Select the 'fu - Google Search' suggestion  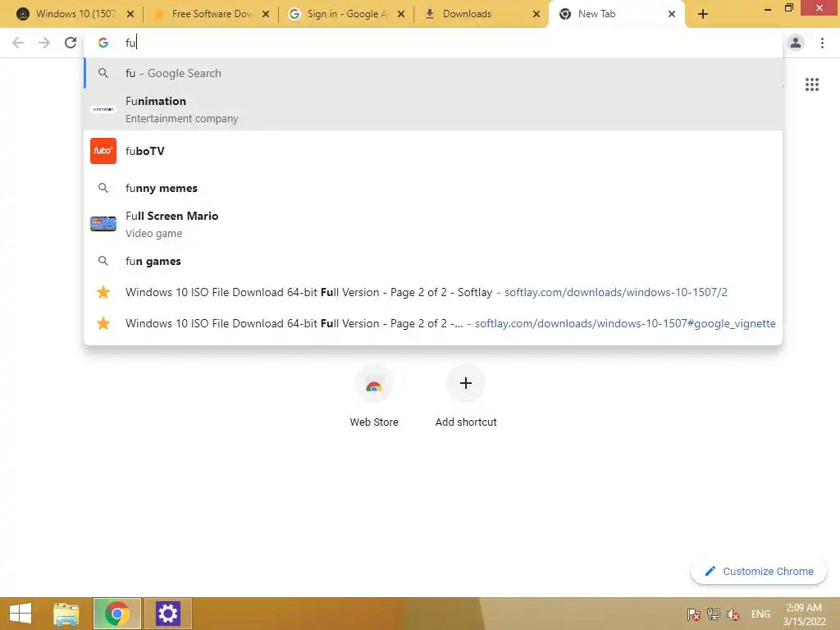(x=433, y=73)
